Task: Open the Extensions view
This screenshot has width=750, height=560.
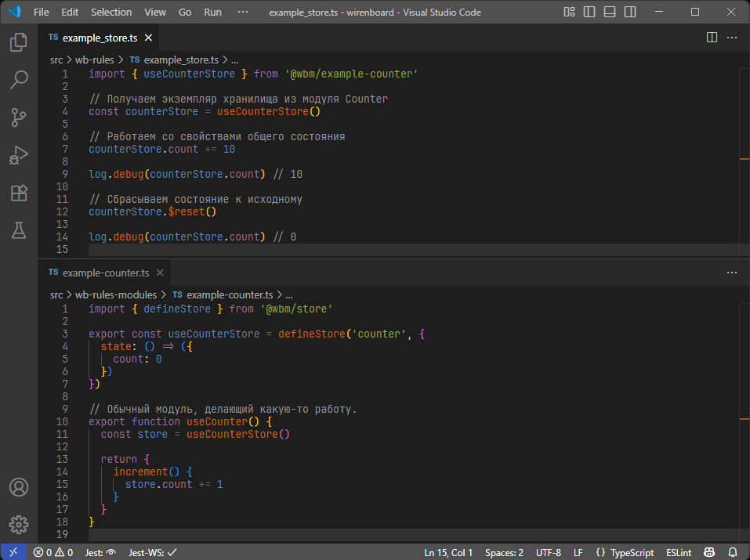Action: coord(19,193)
